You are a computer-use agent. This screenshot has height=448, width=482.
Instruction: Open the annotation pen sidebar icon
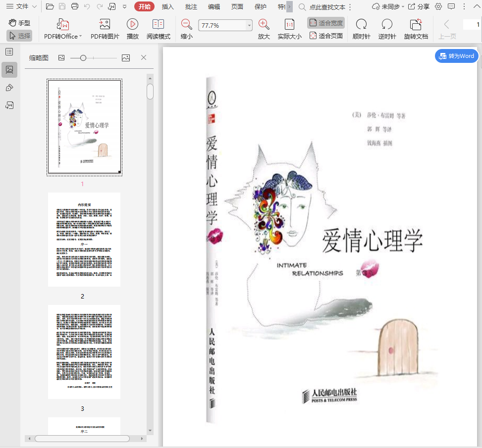9,88
